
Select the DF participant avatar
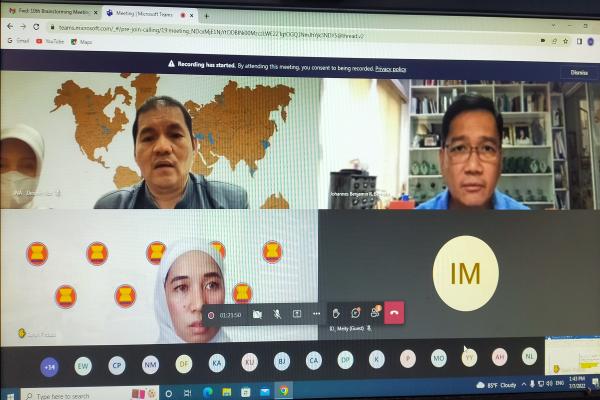coord(184,364)
